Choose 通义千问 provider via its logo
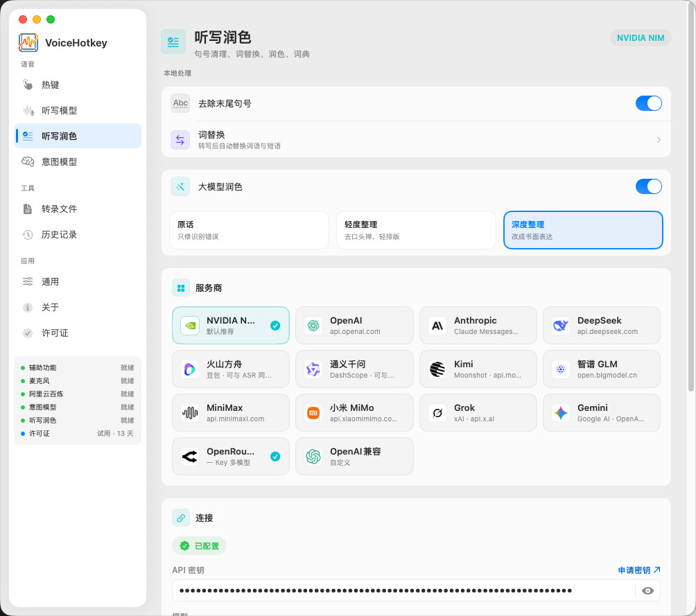This screenshot has height=616, width=696. (313, 369)
